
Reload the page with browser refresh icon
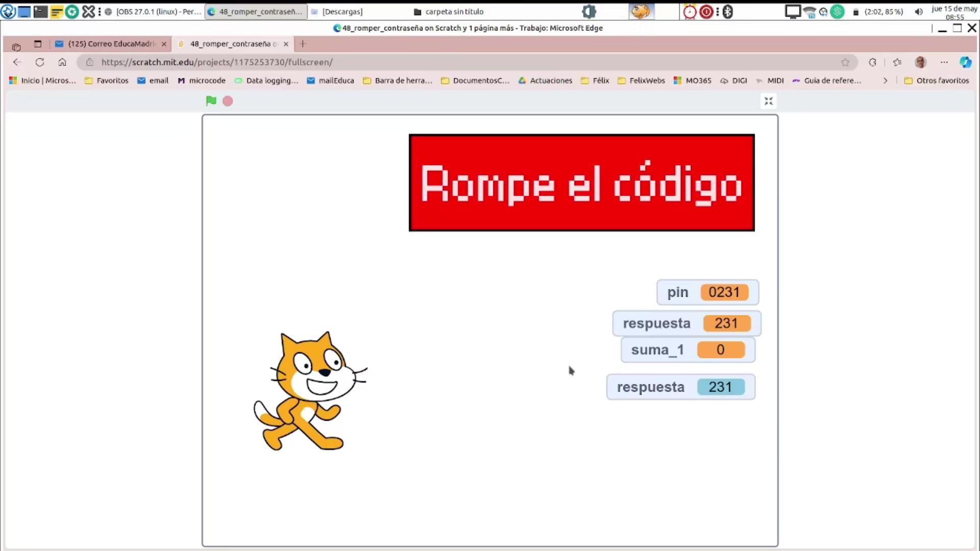[40, 62]
